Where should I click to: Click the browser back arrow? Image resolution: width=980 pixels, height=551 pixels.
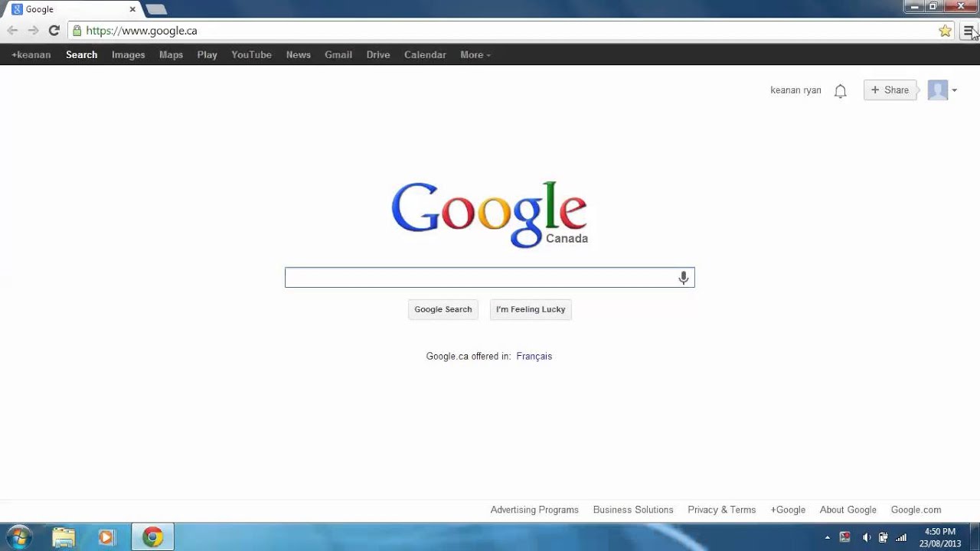click(x=12, y=31)
